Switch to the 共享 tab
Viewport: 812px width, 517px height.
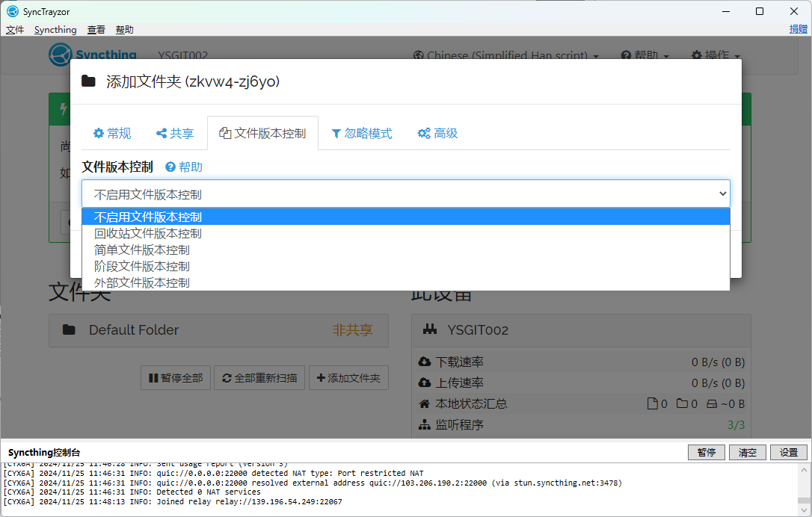click(175, 134)
